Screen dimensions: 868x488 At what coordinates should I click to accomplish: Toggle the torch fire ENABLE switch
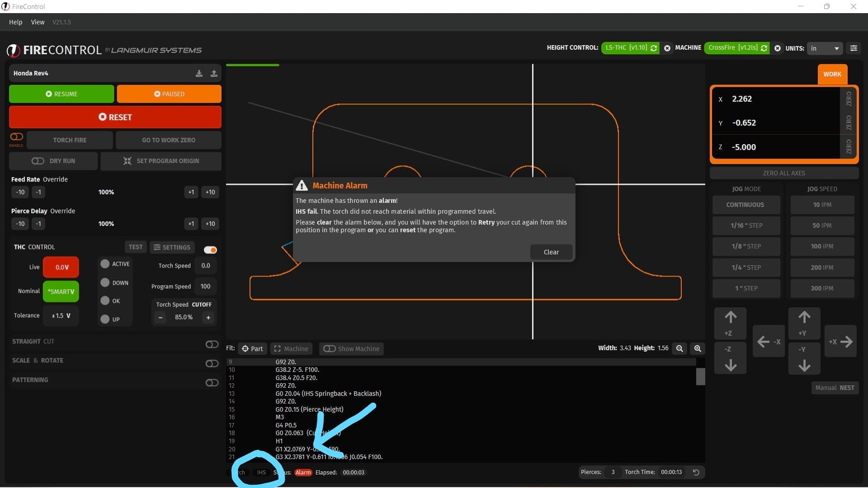pos(17,136)
